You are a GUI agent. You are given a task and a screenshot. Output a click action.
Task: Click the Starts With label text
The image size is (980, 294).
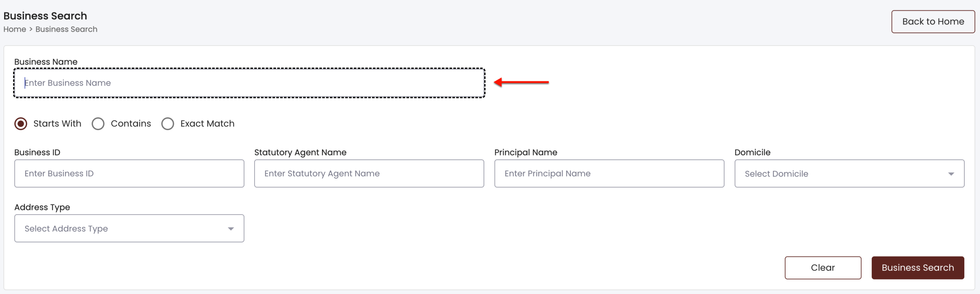[x=57, y=123]
